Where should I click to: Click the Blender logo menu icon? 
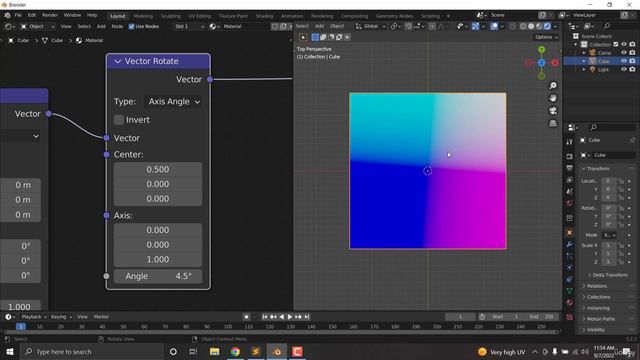7,15
